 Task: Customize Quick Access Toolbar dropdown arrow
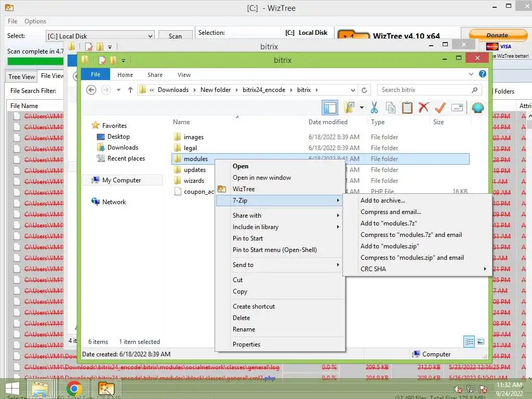click(x=123, y=60)
